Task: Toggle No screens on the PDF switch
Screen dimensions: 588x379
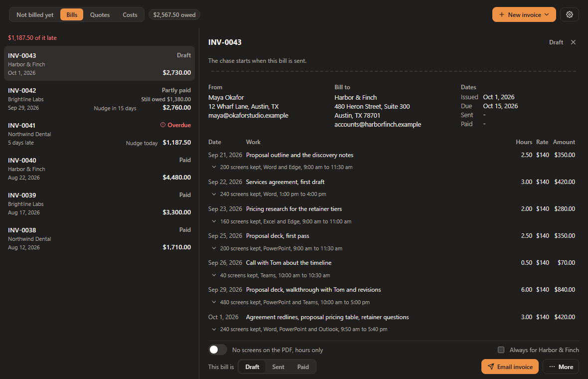Action: click(217, 350)
